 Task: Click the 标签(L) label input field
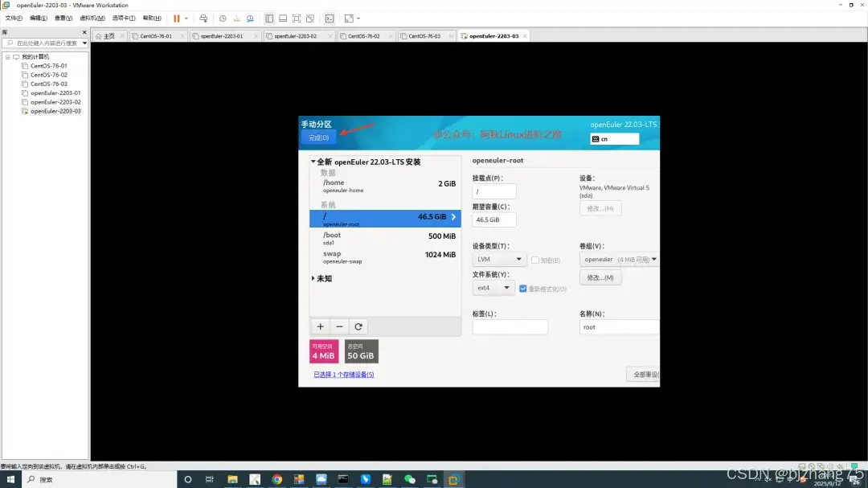point(510,327)
